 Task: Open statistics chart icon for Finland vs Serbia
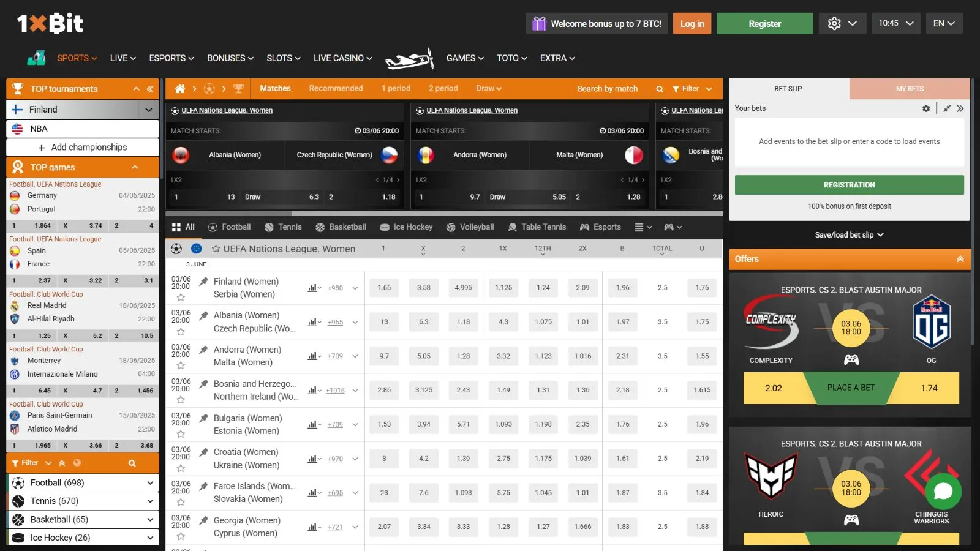coord(312,288)
